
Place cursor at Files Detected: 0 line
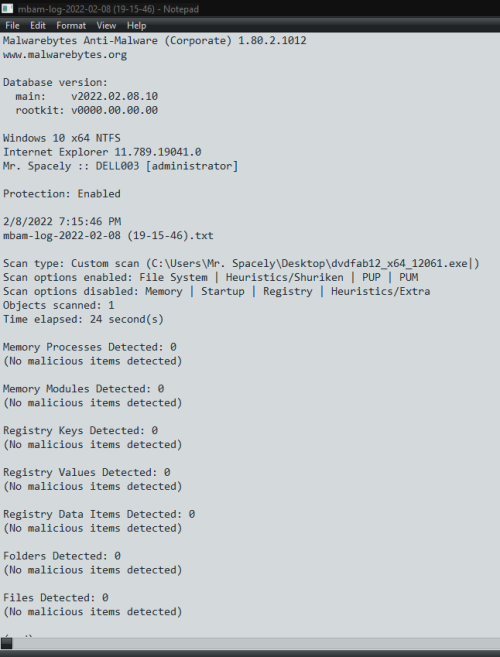[56, 598]
